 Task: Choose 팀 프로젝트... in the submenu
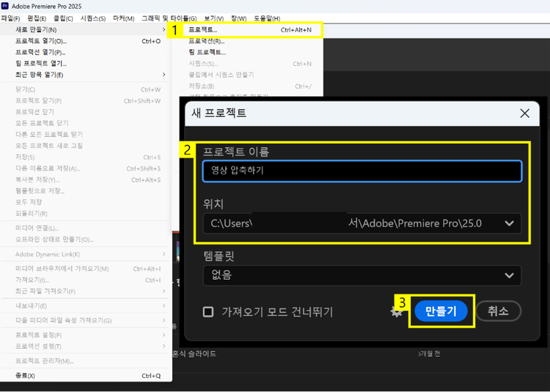click(x=247, y=52)
